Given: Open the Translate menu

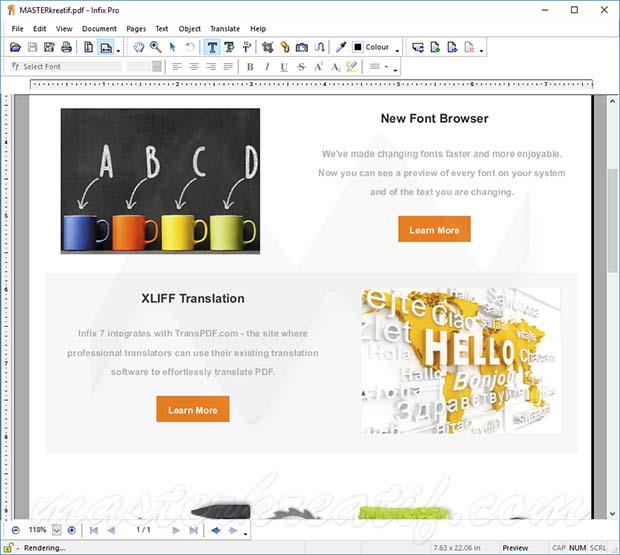Looking at the screenshot, I should tap(225, 29).
